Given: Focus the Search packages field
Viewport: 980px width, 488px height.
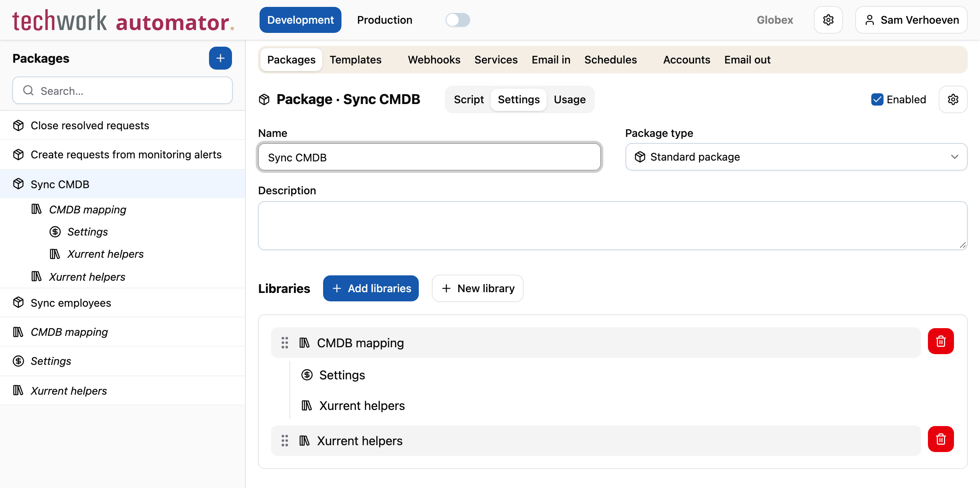Looking at the screenshot, I should coord(122,91).
